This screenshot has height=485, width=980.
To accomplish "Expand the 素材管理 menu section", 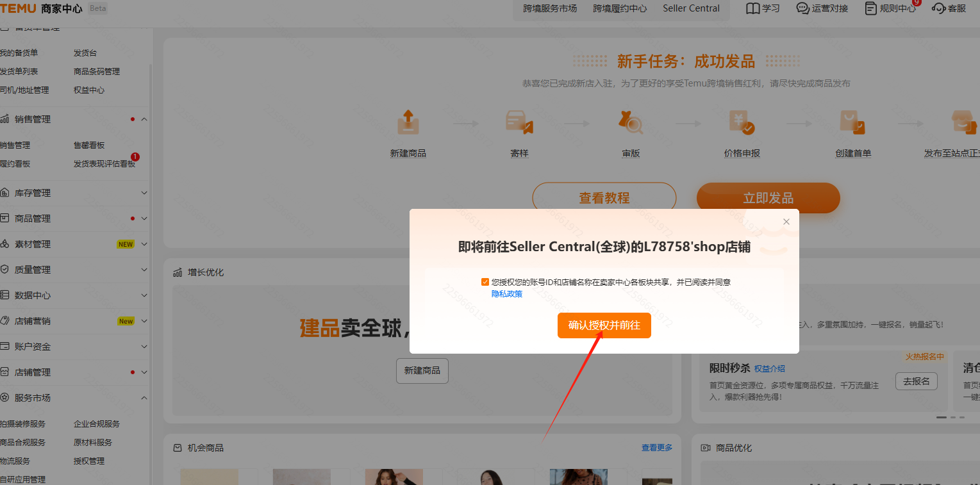I will [144, 244].
